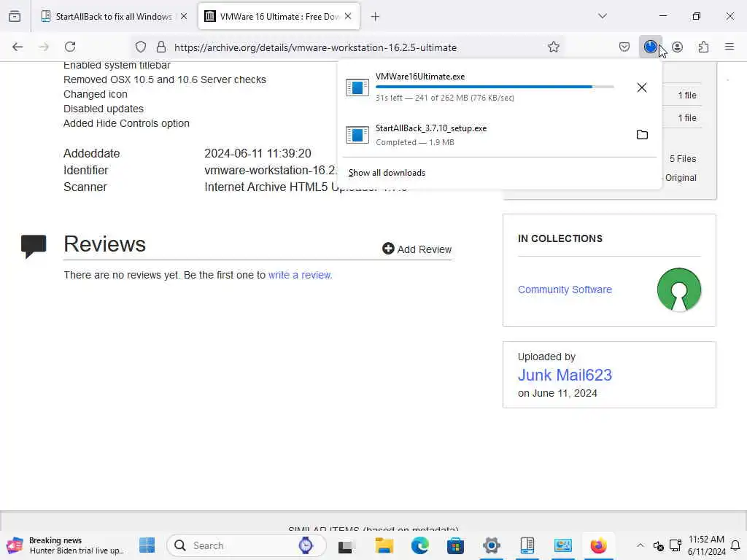Click the VMWare16Ultimate.exe download progress bar
Image resolution: width=747 pixels, height=560 pixels.
[x=495, y=87]
